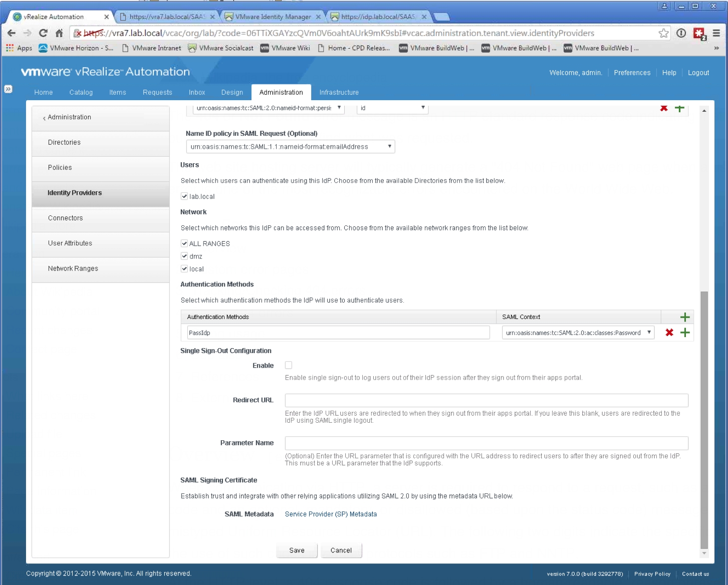
Task: Add authentication method using header plus icon
Action: tap(685, 317)
